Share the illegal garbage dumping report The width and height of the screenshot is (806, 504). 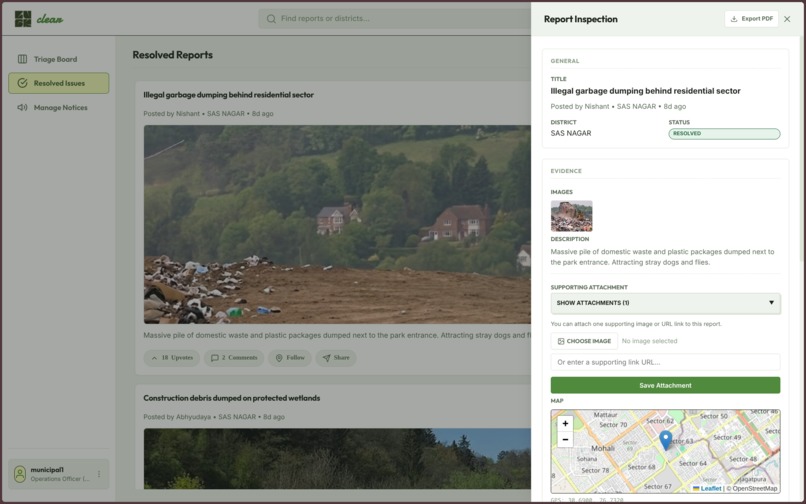tap(336, 357)
